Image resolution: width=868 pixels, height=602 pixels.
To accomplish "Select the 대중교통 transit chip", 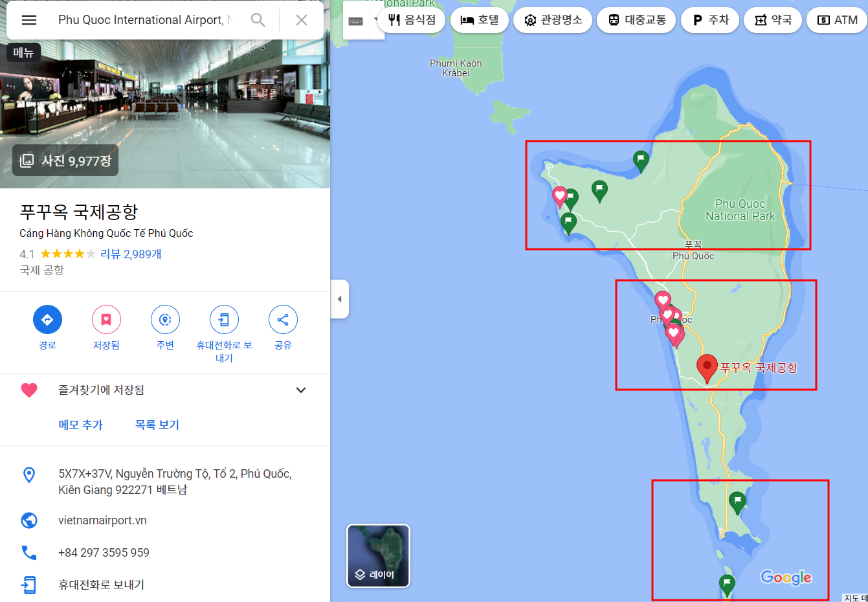I will click(636, 20).
